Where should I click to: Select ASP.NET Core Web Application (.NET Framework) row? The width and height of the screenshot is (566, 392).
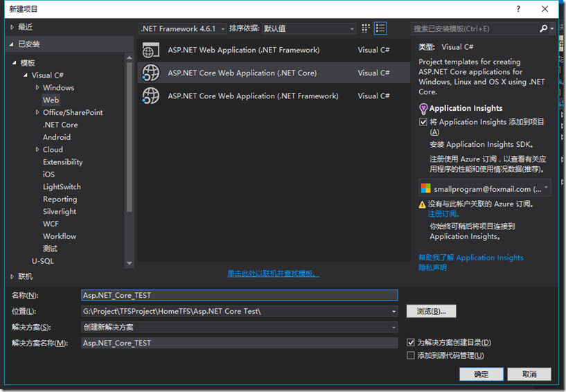[x=274, y=96]
